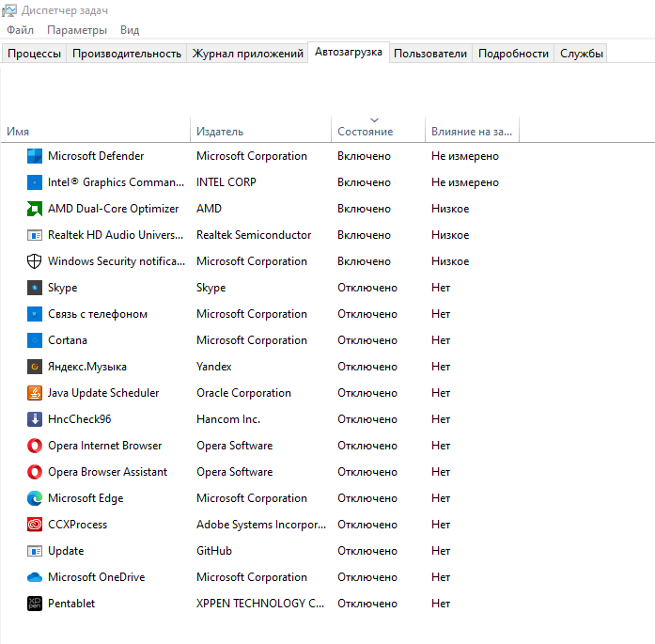
Task: Click the Skype row icon
Action: click(x=34, y=288)
